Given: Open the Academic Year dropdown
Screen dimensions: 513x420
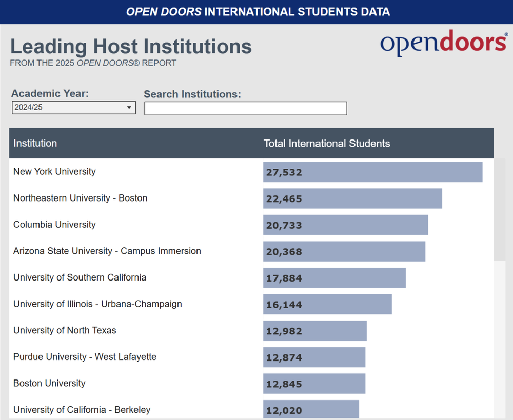Looking at the screenshot, I should click(73, 108).
